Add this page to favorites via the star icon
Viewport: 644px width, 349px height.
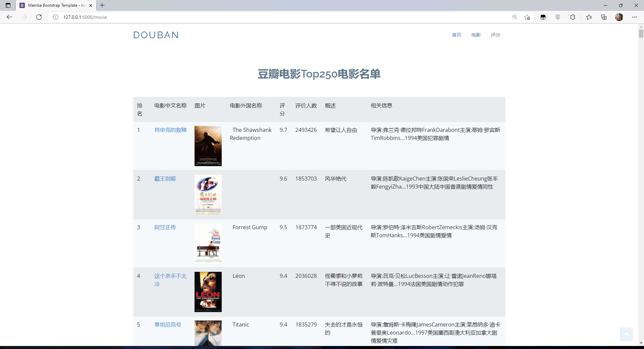click(x=527, y=17)
